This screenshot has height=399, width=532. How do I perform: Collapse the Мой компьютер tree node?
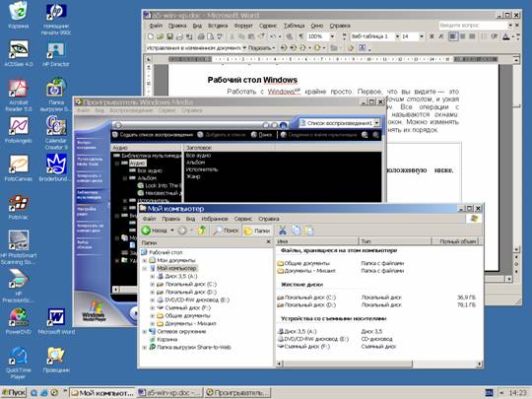(x=145, y=268)
